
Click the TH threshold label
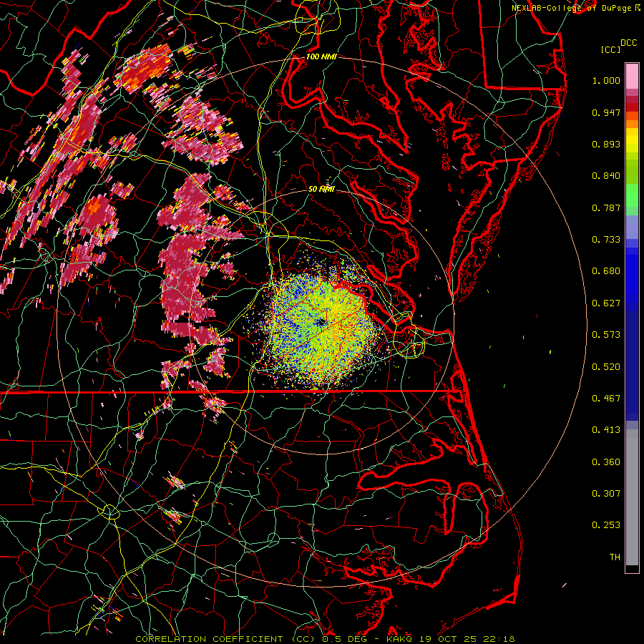coord(615,557)
